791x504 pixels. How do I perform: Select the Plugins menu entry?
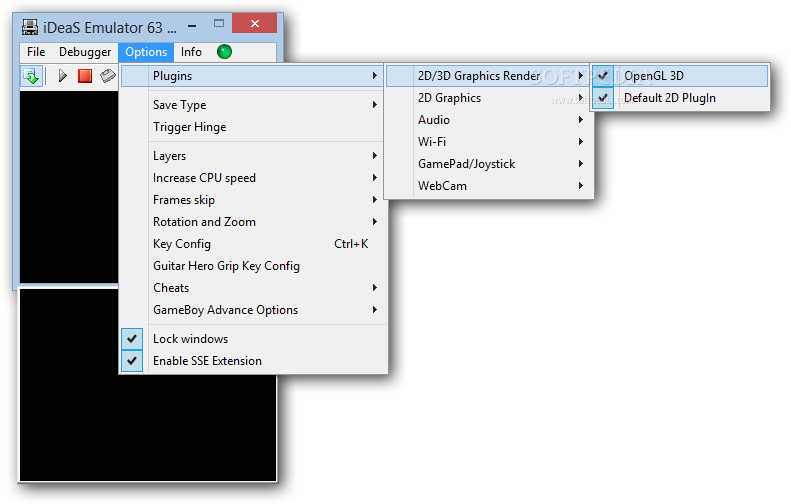(252, 76)
